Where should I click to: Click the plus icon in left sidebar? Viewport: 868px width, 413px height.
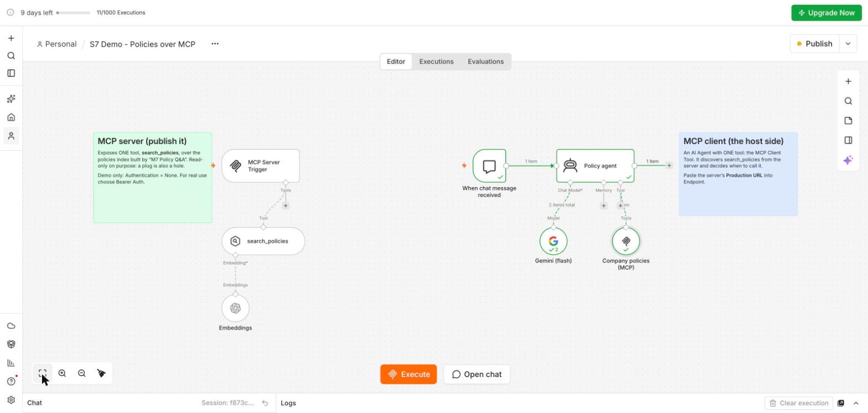pyautogui.click(x=11, y=38)
